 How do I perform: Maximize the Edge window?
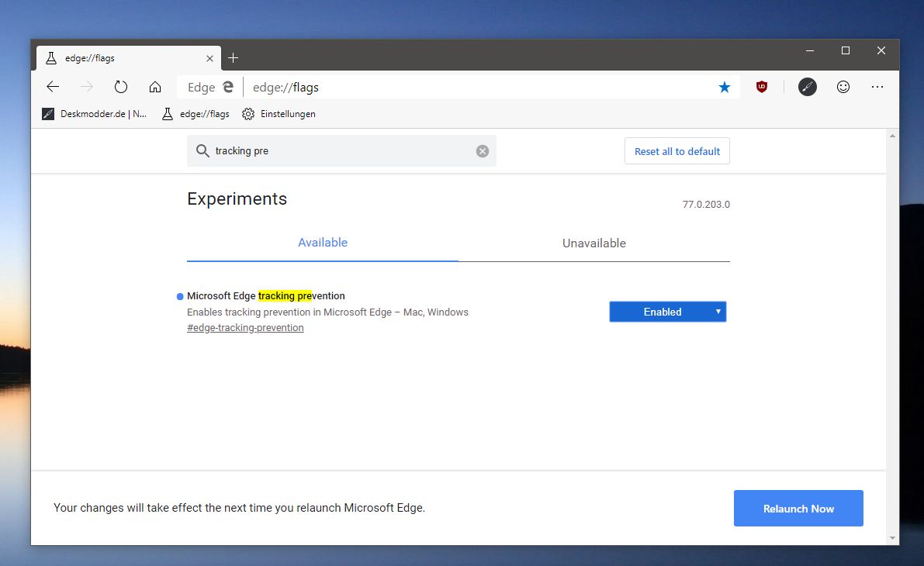[x=846, y=50]
